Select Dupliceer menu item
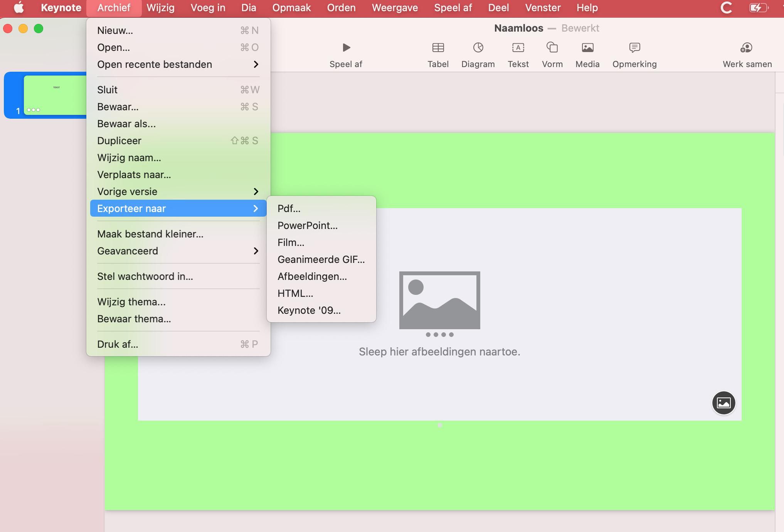The height and width of the screenshot is (532, 784). point(178,141)
